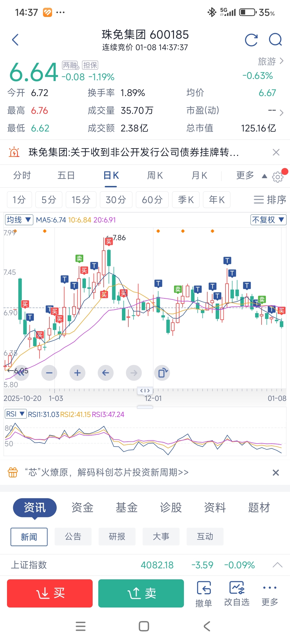Open stock search magnifier icon

[x=275, y=40]
